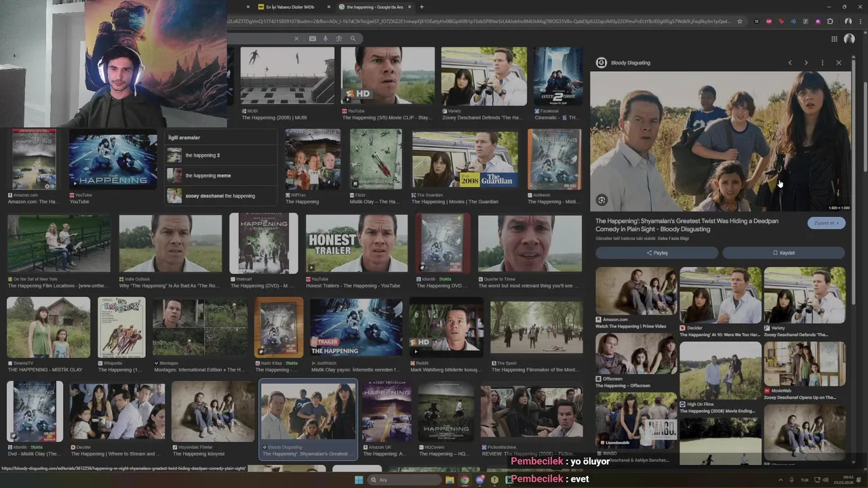Open Chrome from the taskbar

click(x=465, y=480)
